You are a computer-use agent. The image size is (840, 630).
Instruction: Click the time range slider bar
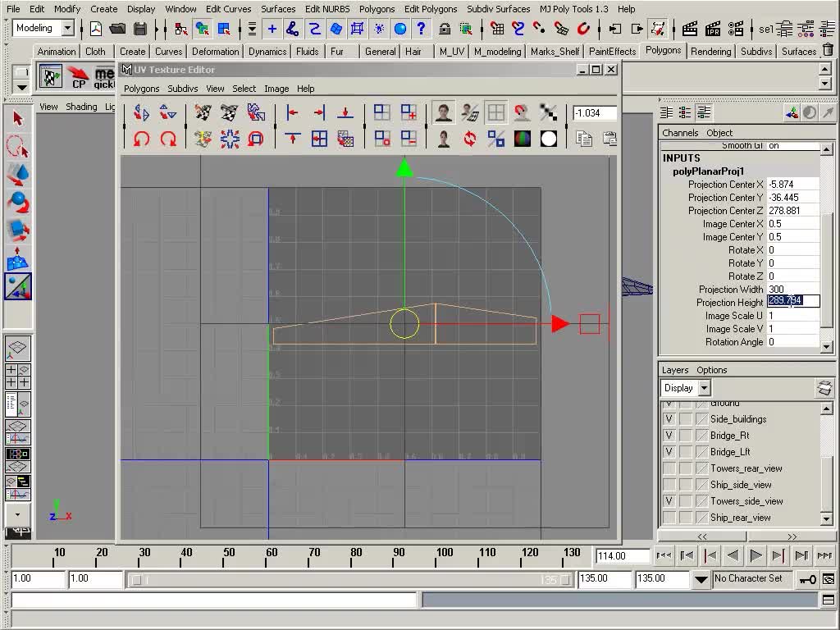tap(351, 580)
